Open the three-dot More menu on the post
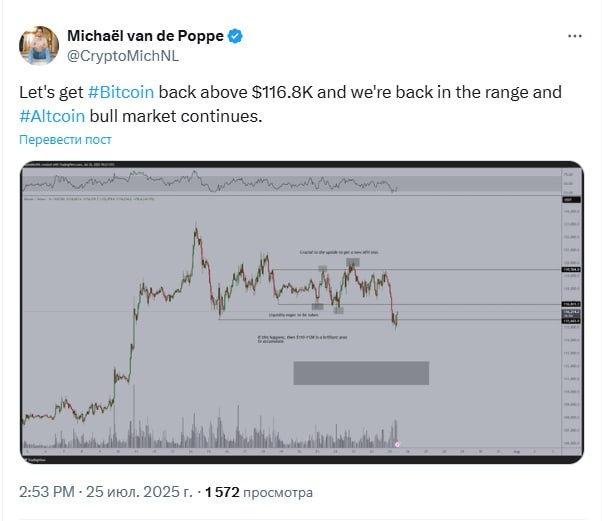This screenshot has width=602, height=521. (x=574, y=35)
